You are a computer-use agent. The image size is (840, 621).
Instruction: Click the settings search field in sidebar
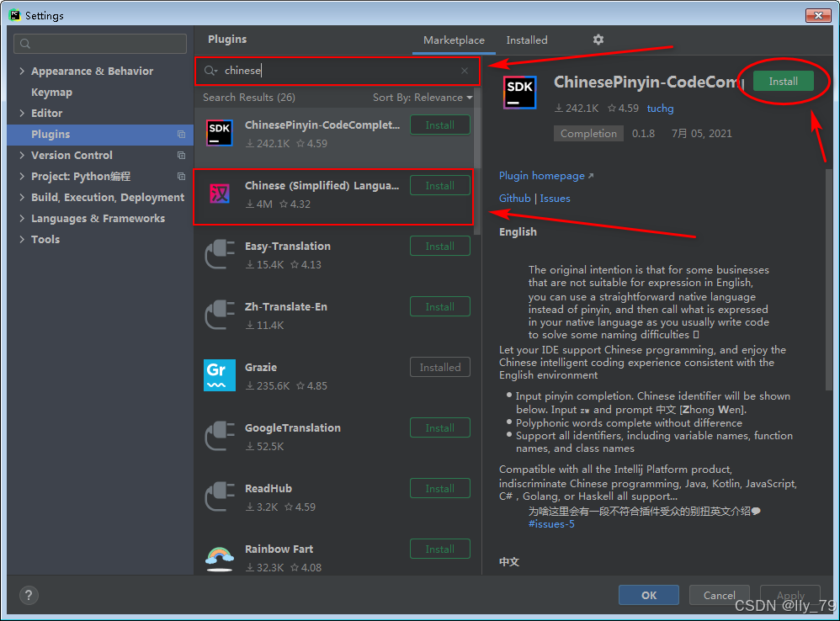click(100, 44)
